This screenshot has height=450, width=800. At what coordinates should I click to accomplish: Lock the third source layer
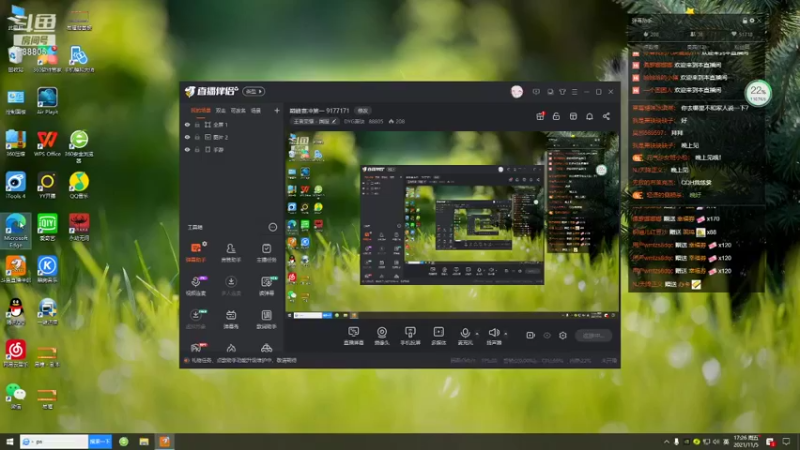coord(197,149)
